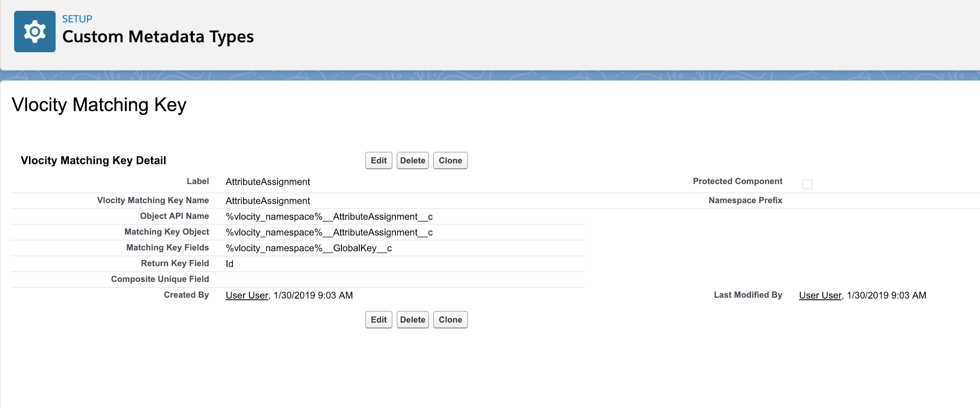The width and height of the screenshot is (980, 408).
Task: Click the Label value AttributeAssignment
Action: click(268, 182)
